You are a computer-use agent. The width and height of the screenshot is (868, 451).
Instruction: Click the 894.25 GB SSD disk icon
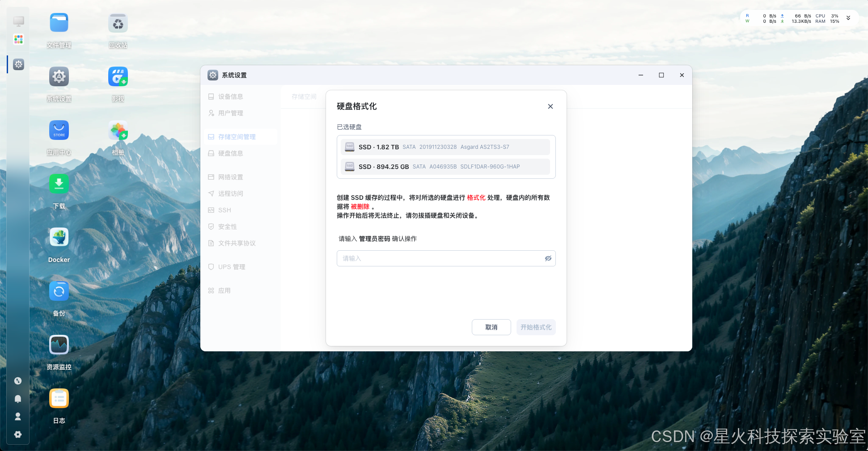point(350,166)
